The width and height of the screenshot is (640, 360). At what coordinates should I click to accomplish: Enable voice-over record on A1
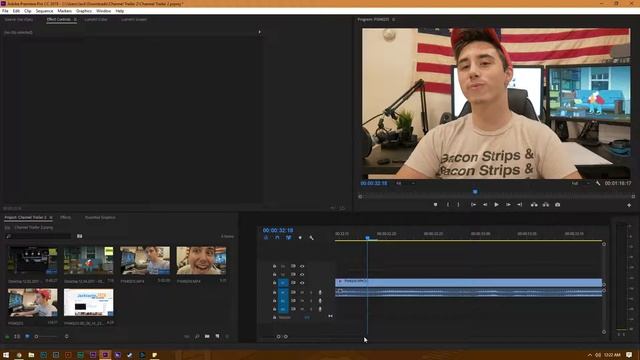(x=320, y=292)
